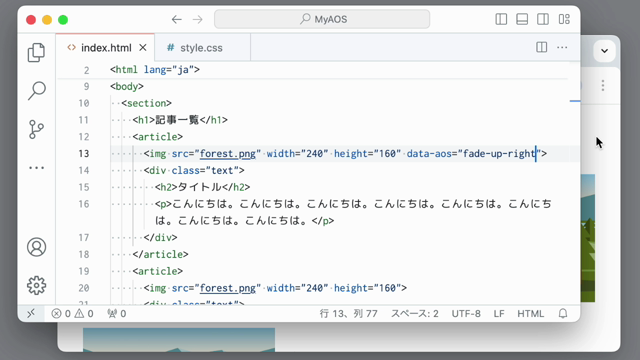Click the overview ruler scrollbar marker
Image resolution: width=640 pixels, height=360 pixels.
pos(575,101)
